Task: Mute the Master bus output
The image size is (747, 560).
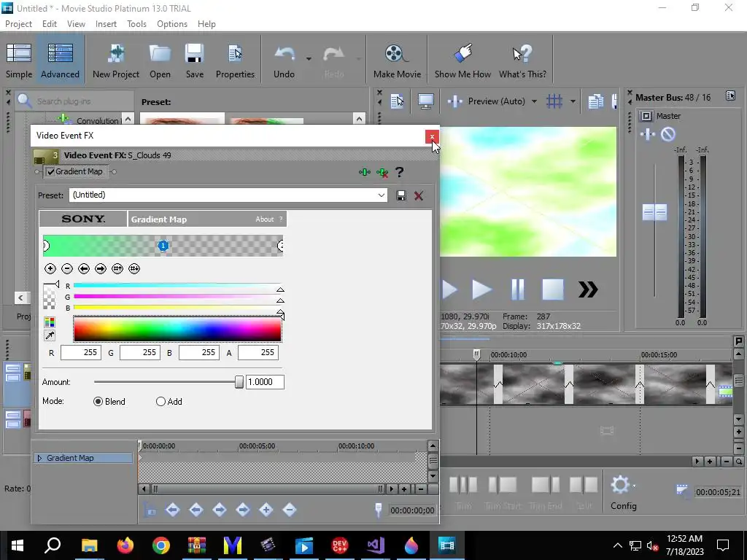Action: [668, 134]
